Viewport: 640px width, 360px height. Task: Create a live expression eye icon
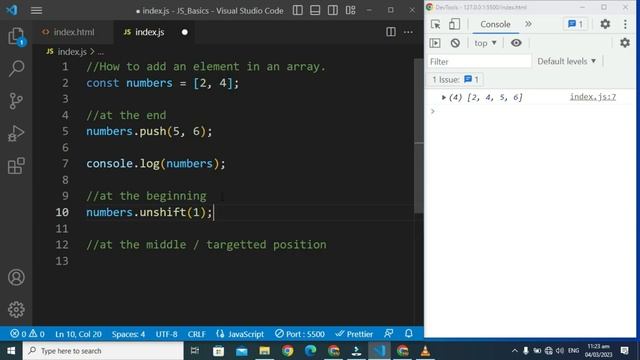coord(516,43)
